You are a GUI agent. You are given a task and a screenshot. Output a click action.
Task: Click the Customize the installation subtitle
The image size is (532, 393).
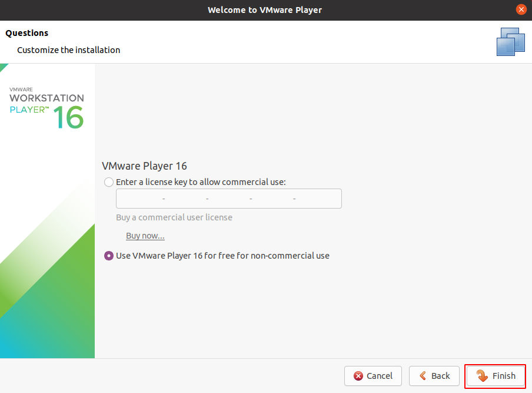[x=68, y=50]
